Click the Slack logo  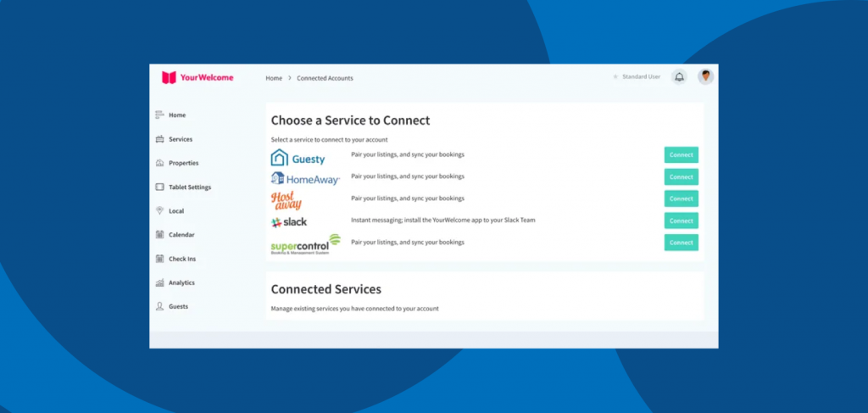tap(289, 222)
